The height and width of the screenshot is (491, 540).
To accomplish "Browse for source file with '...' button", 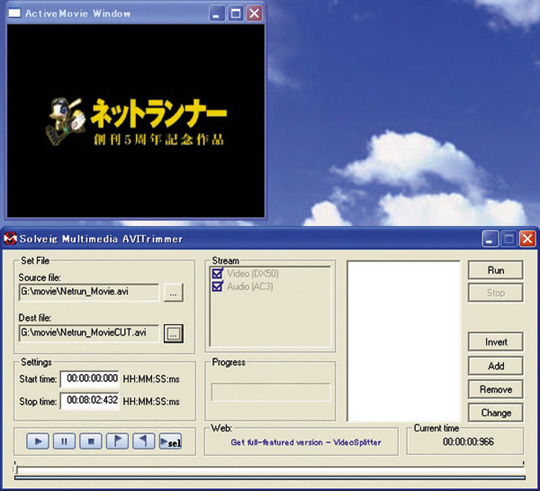I will [173, 293].
